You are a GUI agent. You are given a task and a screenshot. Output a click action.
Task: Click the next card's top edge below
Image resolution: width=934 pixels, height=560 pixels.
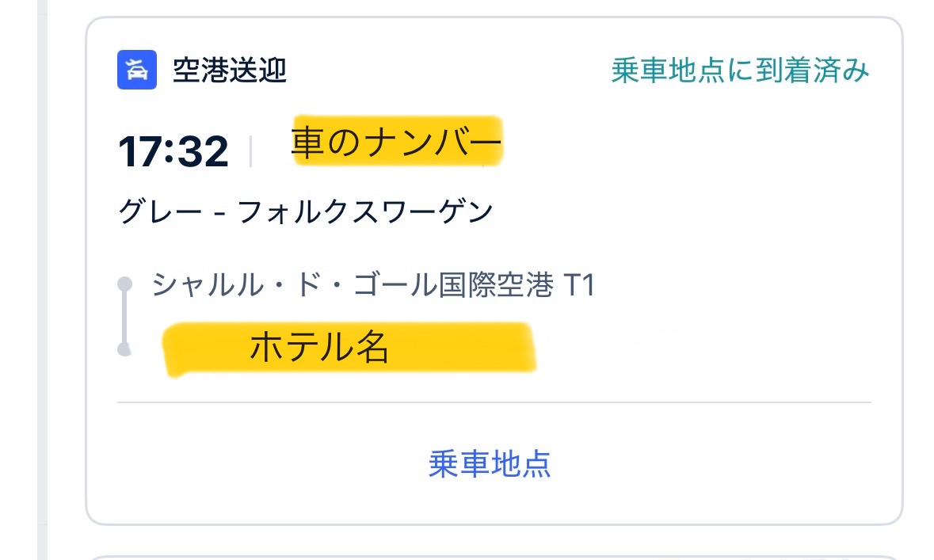click(x=494, y=557)
